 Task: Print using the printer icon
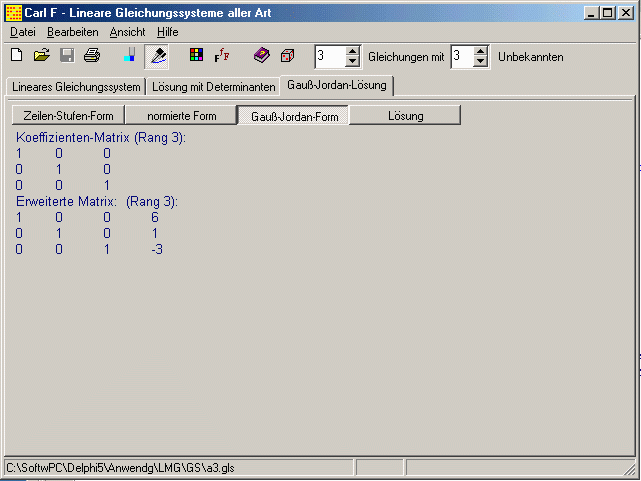pyautogui.click(x=92, y=56)
